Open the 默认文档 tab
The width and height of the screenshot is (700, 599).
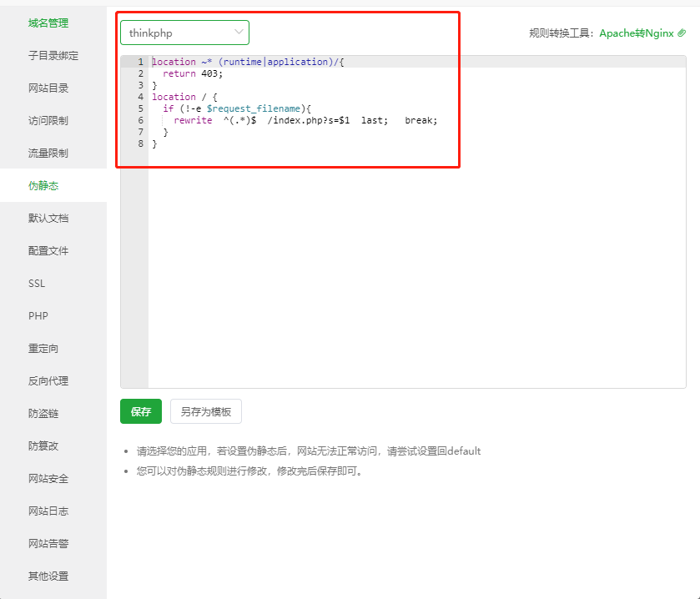pyautogui.click(x=48, y=219)
